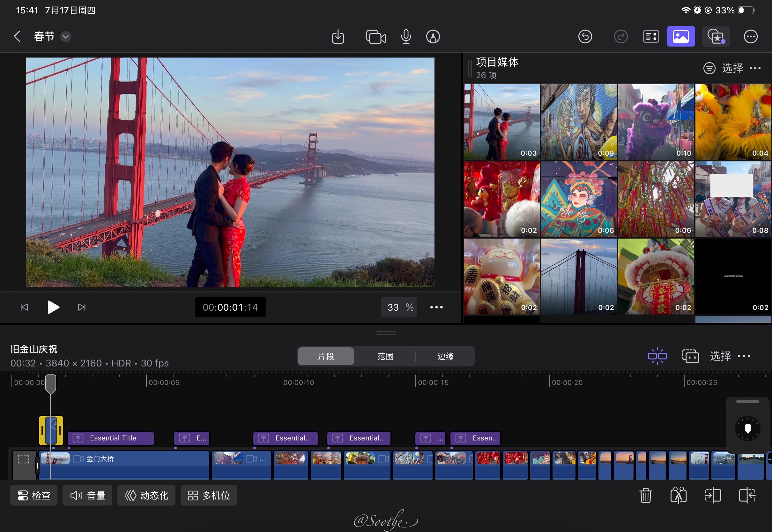Click the undo arrow icon
Viewport: 772px width, 532px height.
[x=585, y=37]
